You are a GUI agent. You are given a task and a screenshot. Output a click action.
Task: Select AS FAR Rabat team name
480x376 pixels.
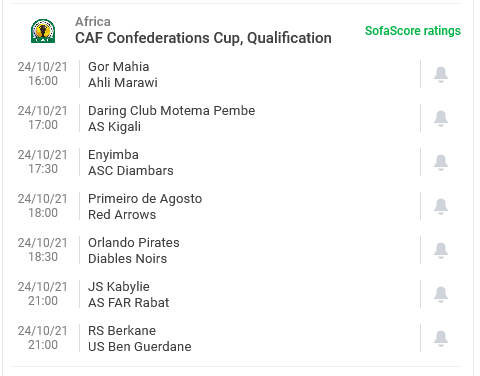128,303
